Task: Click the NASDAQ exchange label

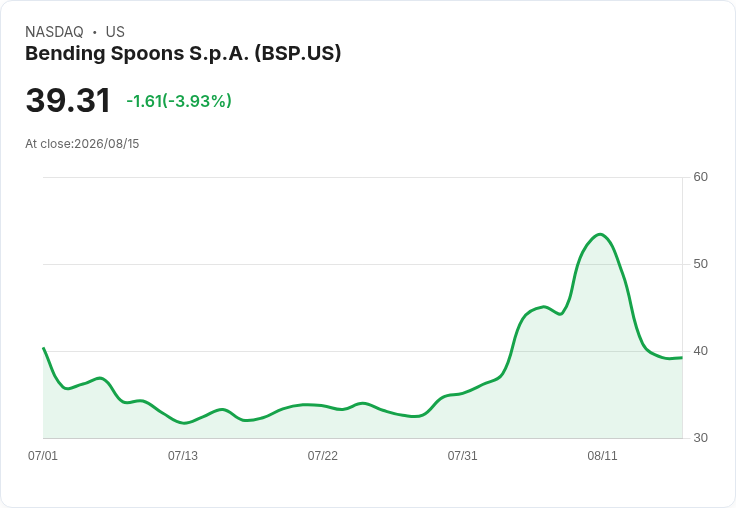Action: coord(54,32)
